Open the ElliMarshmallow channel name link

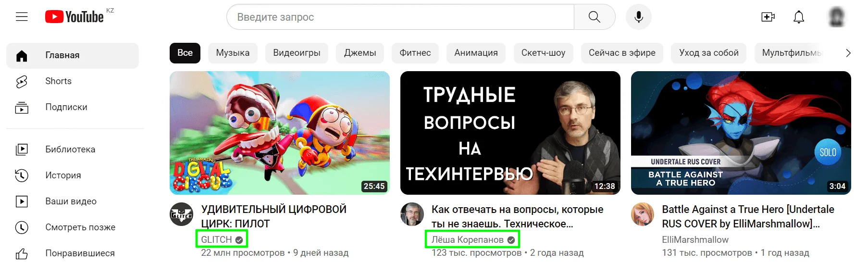point(695,239)
